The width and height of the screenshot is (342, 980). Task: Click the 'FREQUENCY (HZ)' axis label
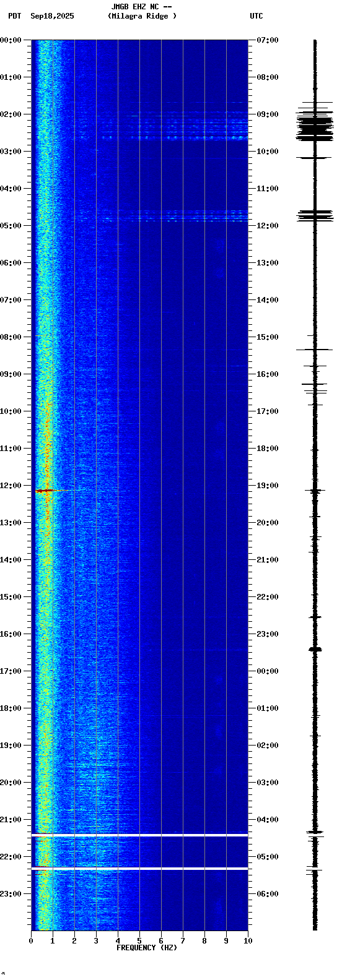147,948
